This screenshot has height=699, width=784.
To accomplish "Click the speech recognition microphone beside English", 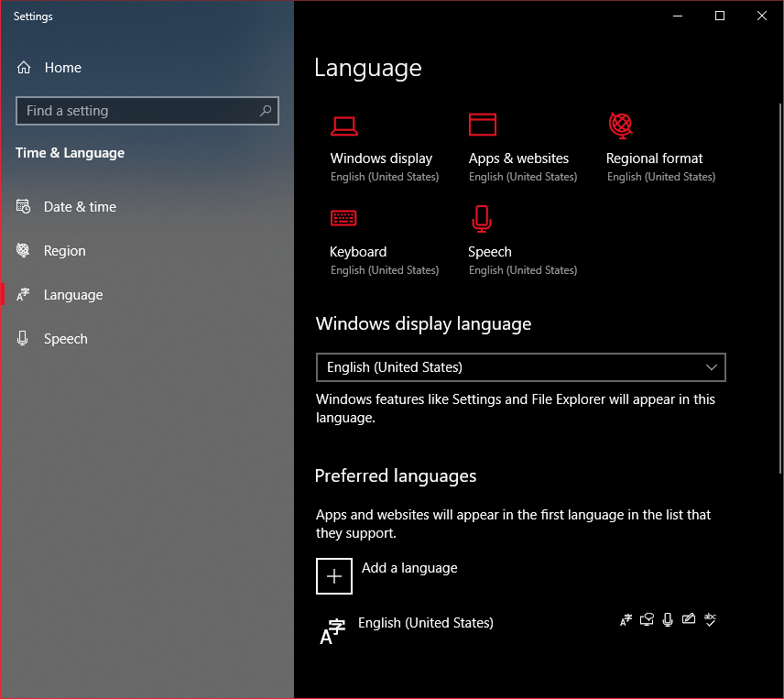I will coord(668,619).
